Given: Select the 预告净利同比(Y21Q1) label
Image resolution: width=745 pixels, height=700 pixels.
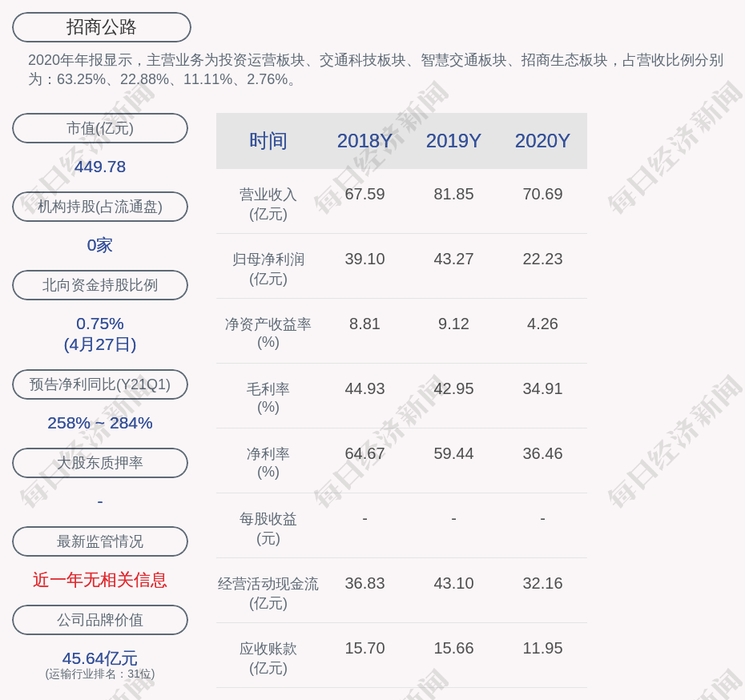Looking at the screenshot, I should [100, 384].
